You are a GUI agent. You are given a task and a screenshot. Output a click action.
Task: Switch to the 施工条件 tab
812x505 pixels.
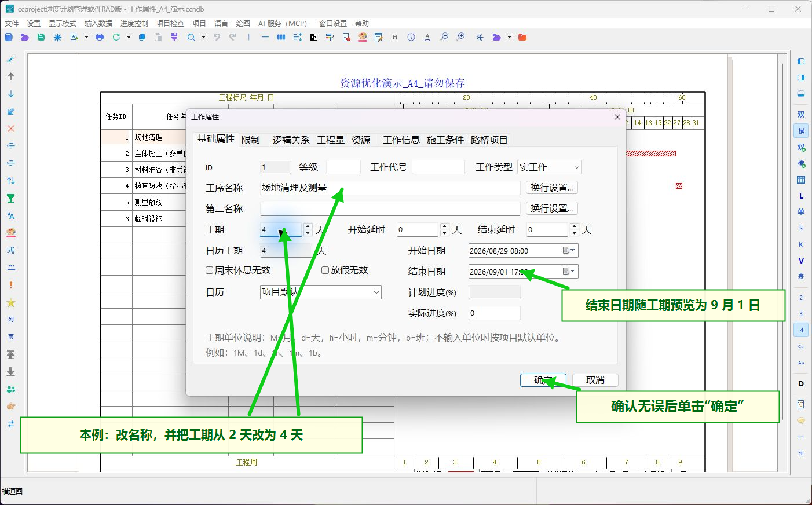tap(445, 140)
